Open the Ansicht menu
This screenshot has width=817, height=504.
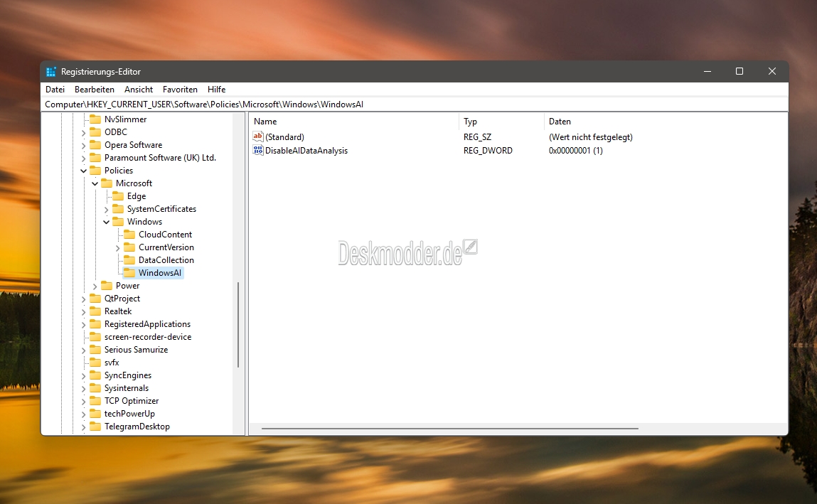click(x=139, y=90)
